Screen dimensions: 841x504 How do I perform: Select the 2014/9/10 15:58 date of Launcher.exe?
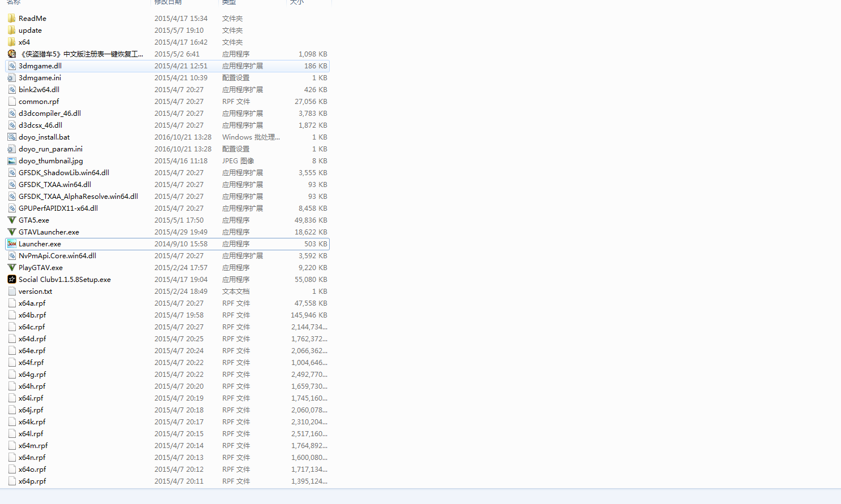coord(181,244)
